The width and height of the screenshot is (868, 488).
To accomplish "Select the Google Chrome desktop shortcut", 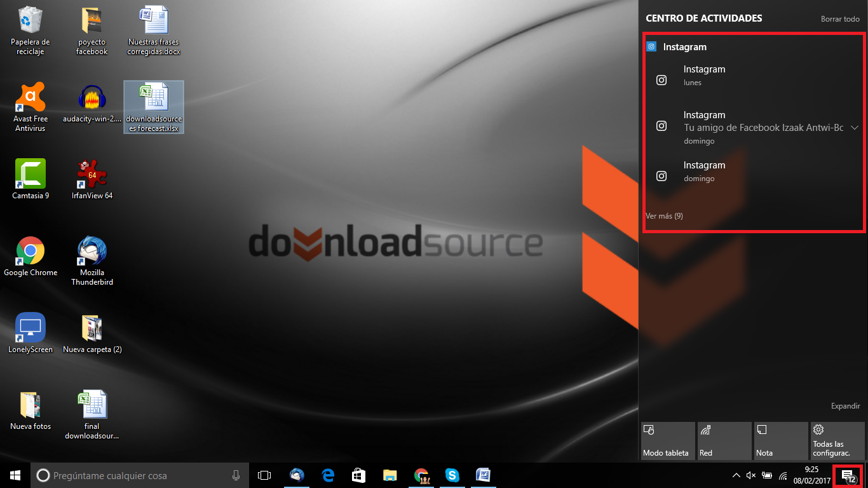I will pyautogui.click(x=30, y=256).
